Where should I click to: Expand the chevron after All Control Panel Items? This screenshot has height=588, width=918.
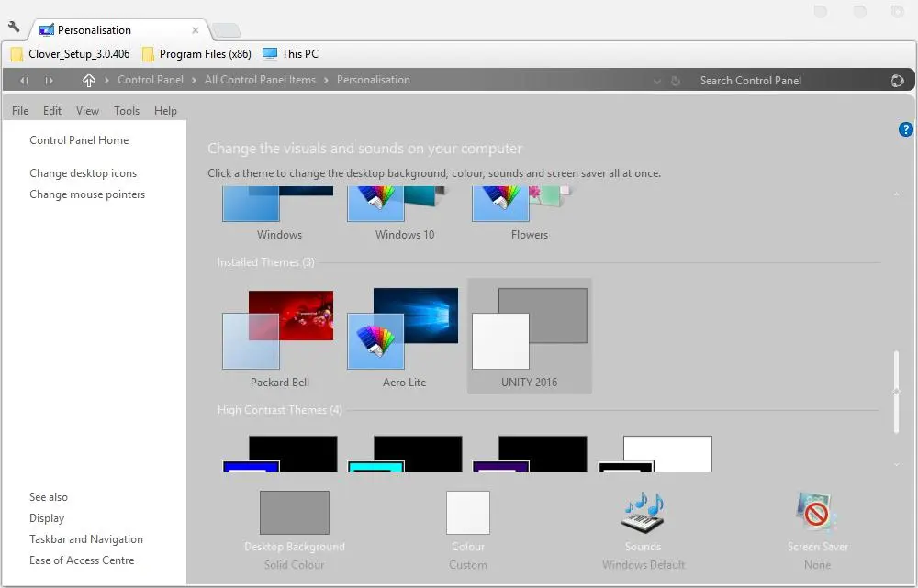click(x=326, y=80)
